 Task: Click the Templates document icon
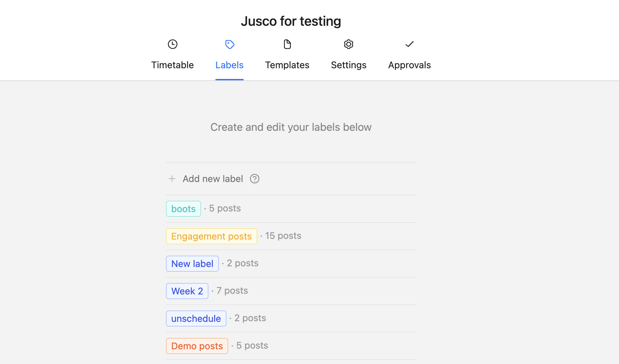tap(287, 44)
